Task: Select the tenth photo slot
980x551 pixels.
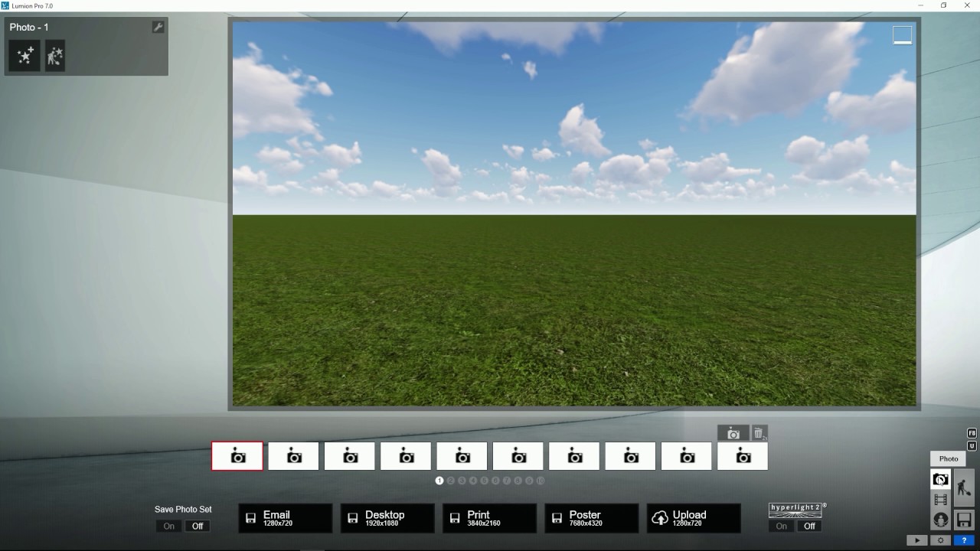Action: (743, 456)
